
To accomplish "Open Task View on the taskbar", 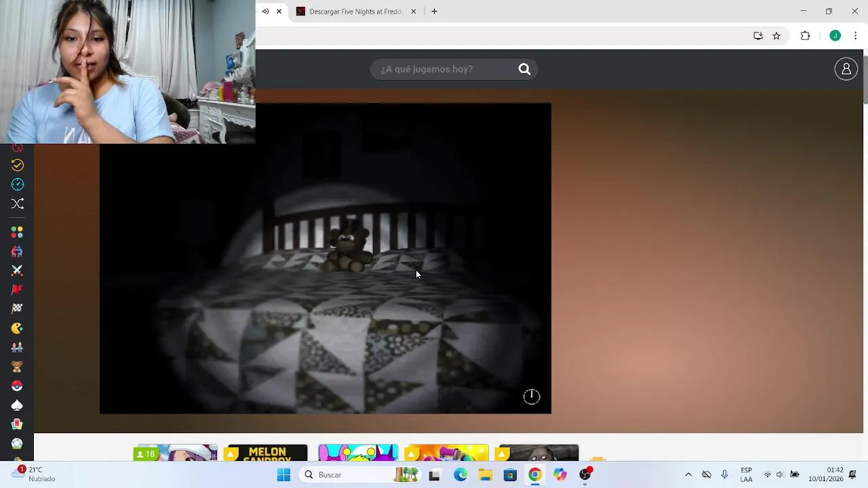I will (x=434, y=475).
